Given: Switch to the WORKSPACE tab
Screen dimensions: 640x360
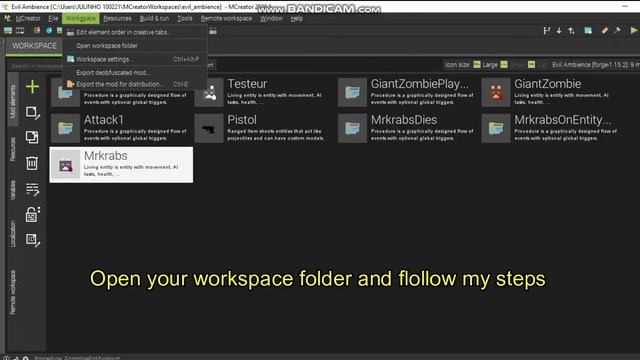Looking at the screenshot, I should 34,46.
